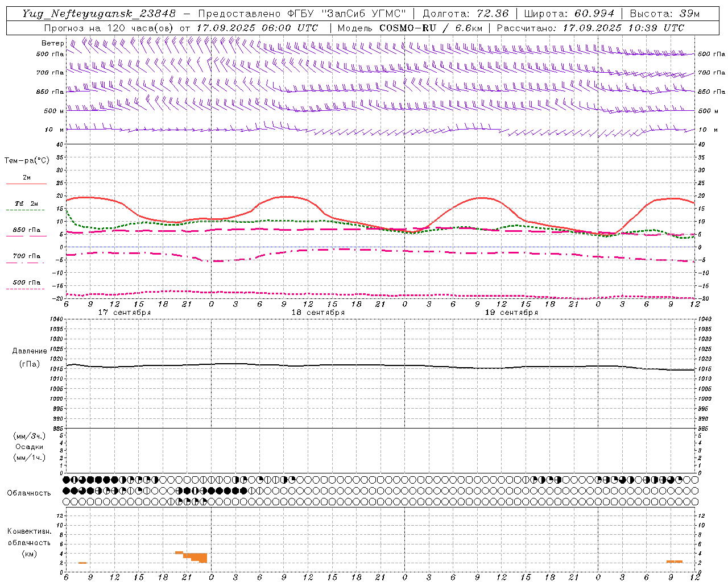Click the (мм/3ч.) precipitation unit label
The width and height of the screenshot is (728, 582).
(30, 436)
